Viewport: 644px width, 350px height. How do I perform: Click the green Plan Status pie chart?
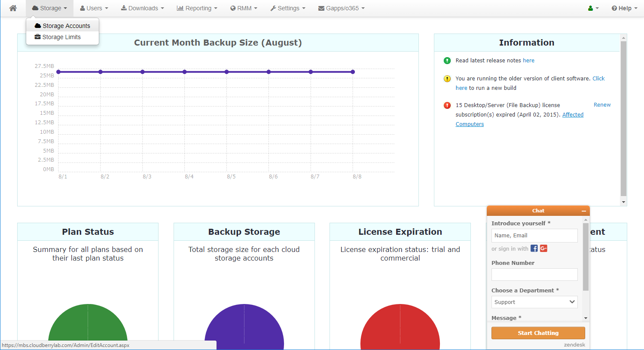coord(88,327)
